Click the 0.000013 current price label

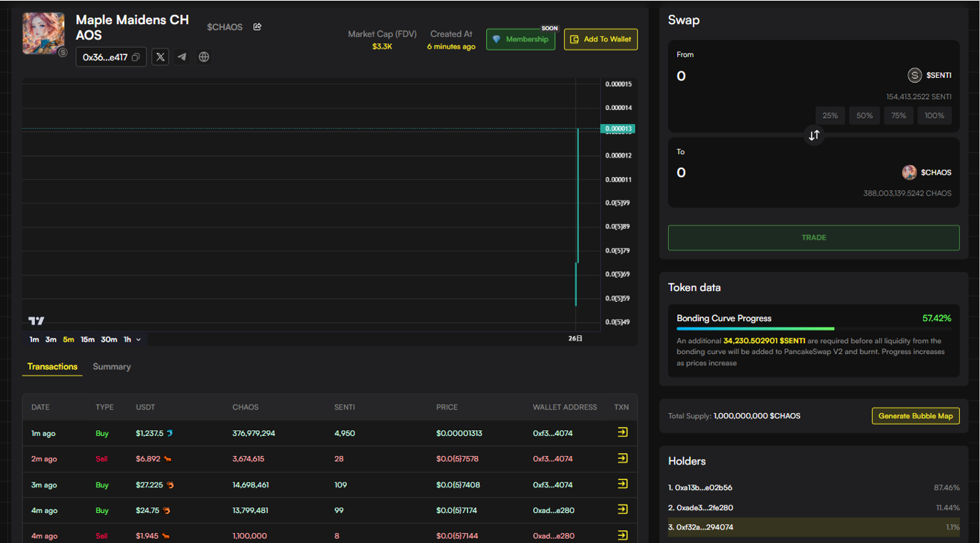[x=618, y=129]
